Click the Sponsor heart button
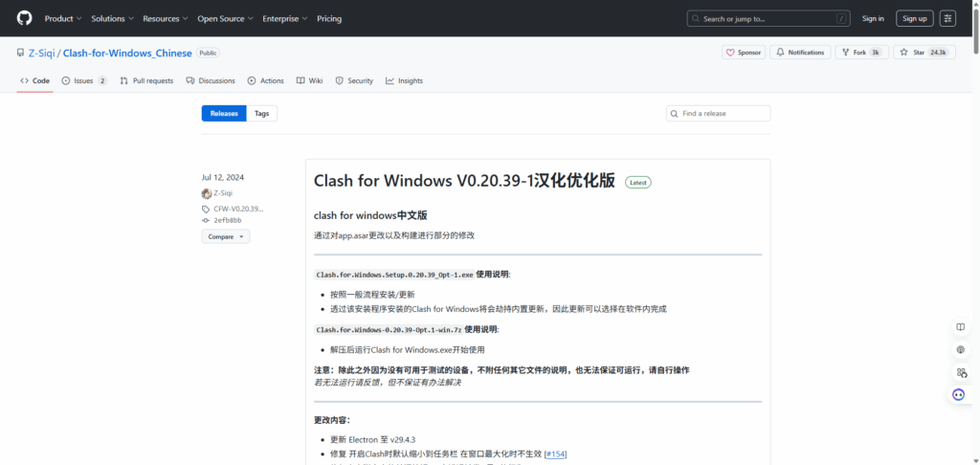The height and width of the screenshot is (465, 980). click(x=743, y=53)
